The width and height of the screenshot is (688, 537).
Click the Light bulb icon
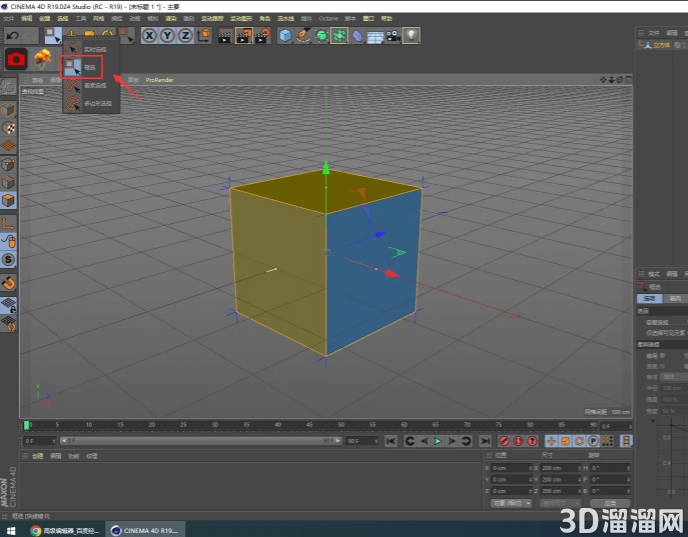[411, 36]
